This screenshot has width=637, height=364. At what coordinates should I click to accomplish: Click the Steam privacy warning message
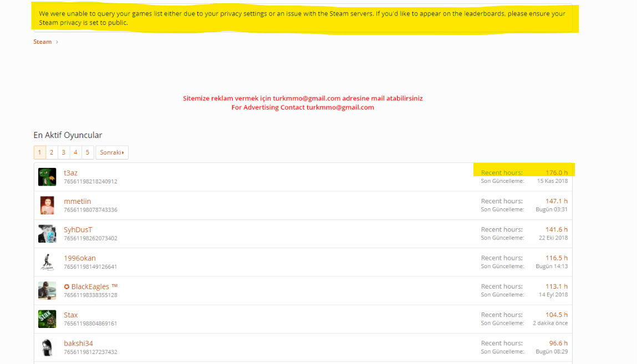click(x=302, y=18)
